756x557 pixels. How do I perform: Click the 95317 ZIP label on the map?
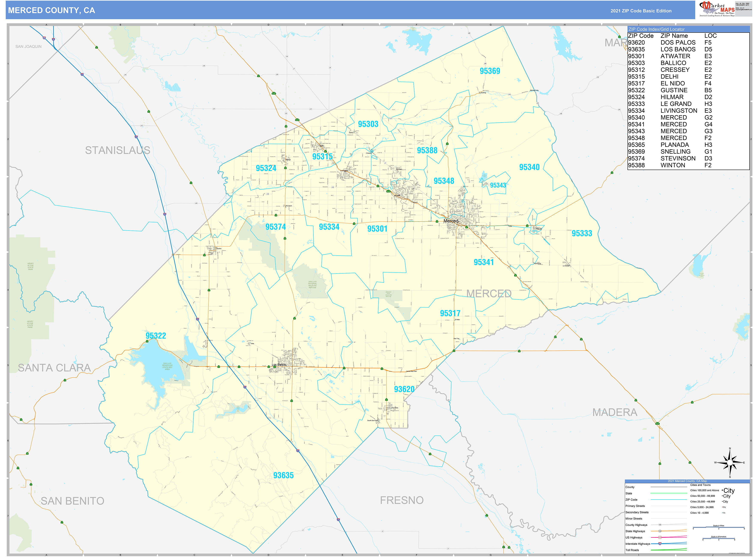click(450, 313)
